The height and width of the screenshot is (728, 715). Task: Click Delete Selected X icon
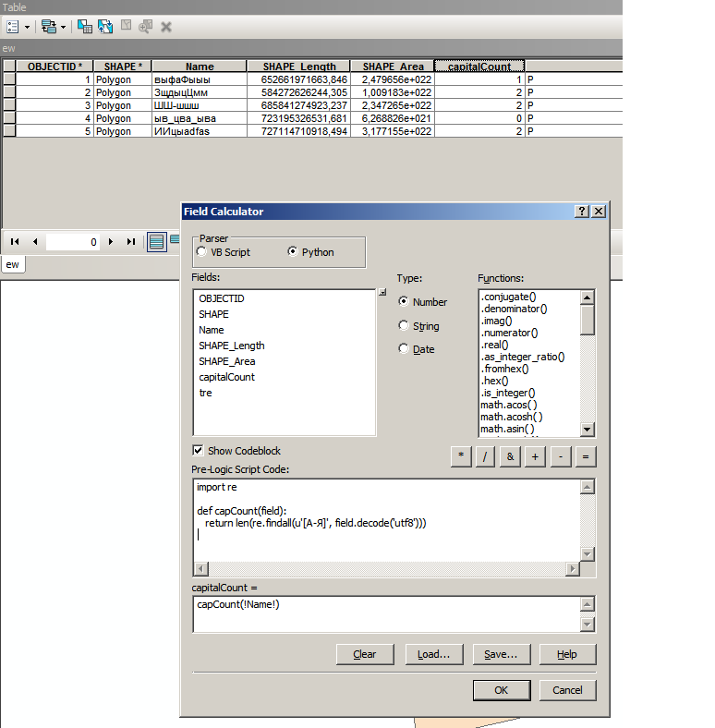(x=165, y=27)
